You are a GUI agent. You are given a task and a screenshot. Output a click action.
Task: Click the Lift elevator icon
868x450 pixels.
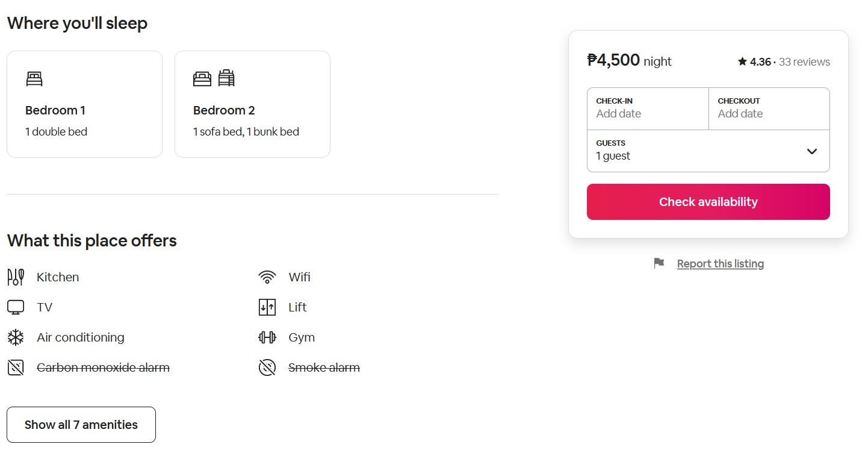click(x=267, y=307)
